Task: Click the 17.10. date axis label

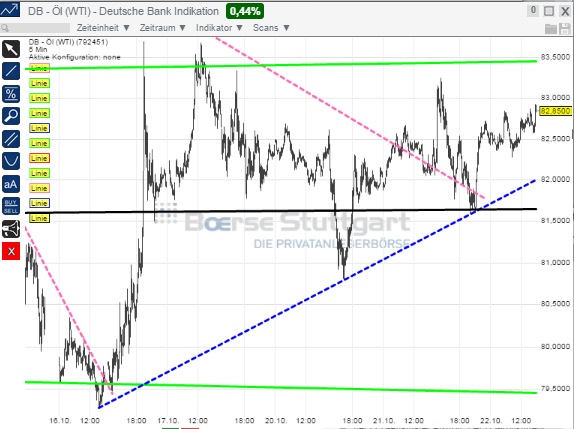Action: click(168, 421)
